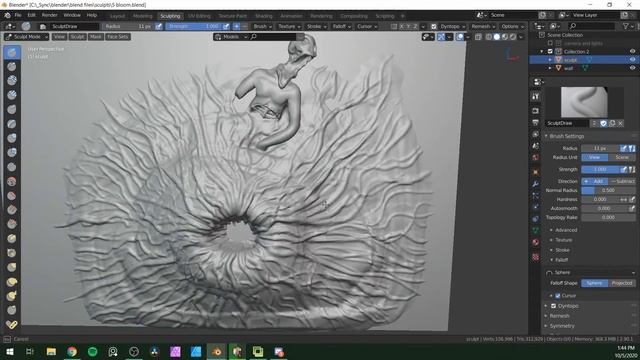Toggle the Dyntopo checkbox in properties panel

(553, 306)
